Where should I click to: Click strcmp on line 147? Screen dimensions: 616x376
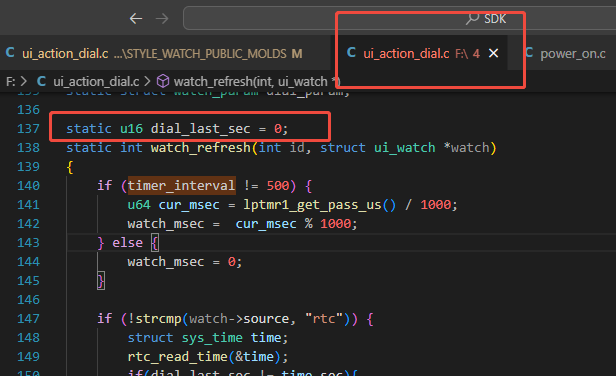(x=158, y=319)
